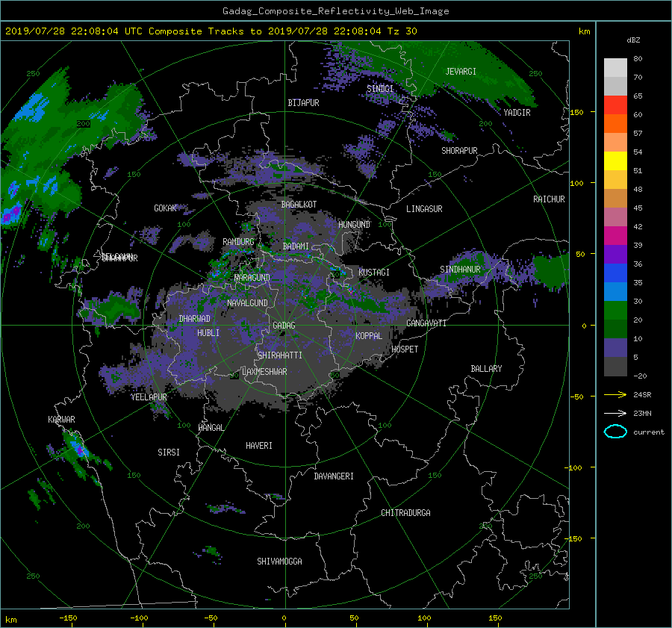Screen dimensions: 672x628
Task: Click the Gadag_Composite_Reflectivity_Web_Image title
Action: point(335,11)
